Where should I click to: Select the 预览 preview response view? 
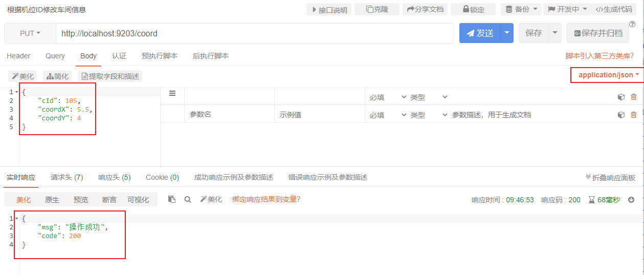80,200
